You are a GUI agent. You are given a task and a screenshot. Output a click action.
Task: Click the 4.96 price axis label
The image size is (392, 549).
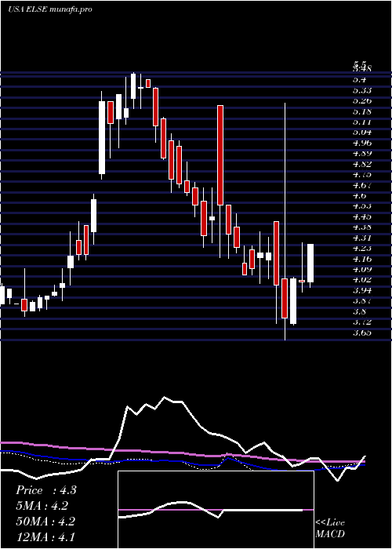pyautogui.click(x=362, y=143)
